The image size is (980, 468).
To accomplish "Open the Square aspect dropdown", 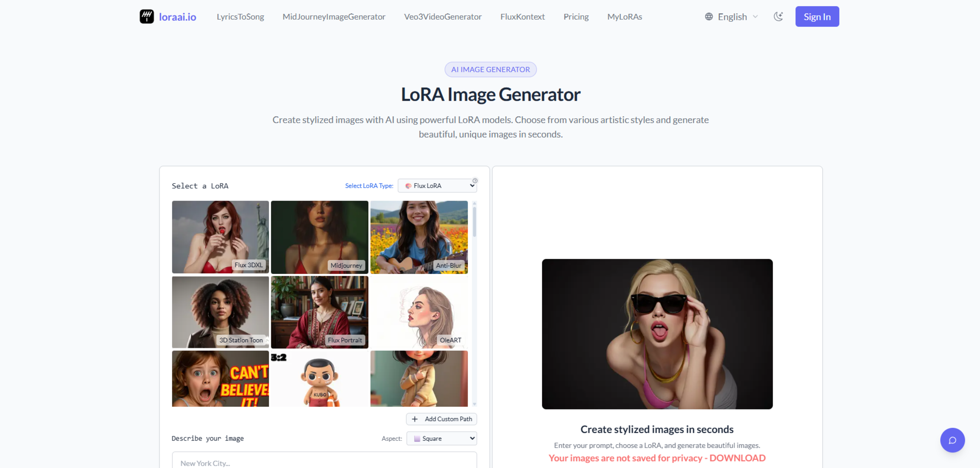I will pyautogui.click(x=441, y=438).
